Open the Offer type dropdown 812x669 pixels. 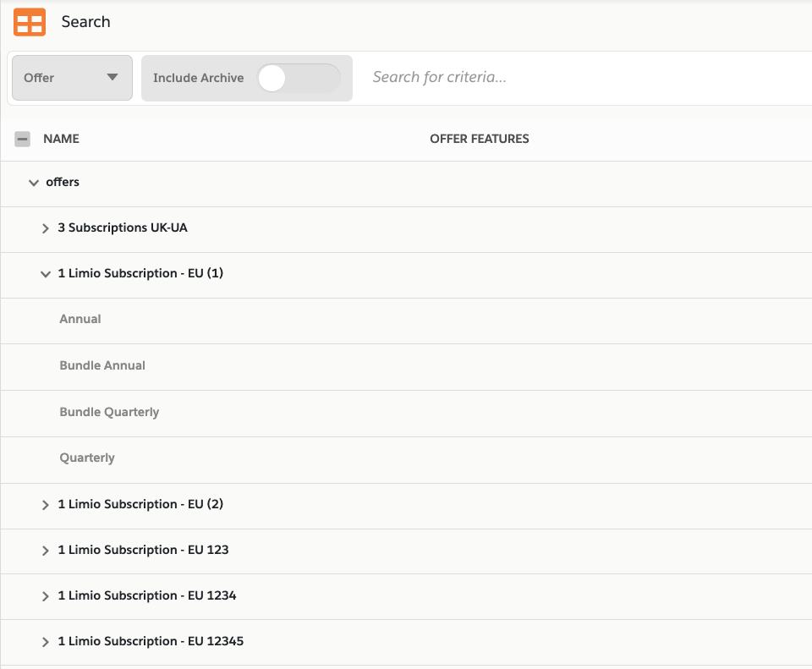tap(72, 78)
